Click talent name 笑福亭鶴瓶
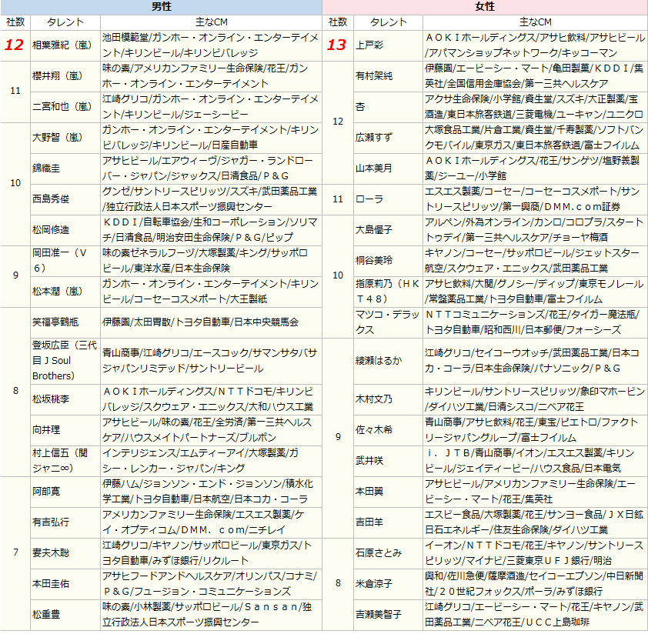 tap(55, 322)
